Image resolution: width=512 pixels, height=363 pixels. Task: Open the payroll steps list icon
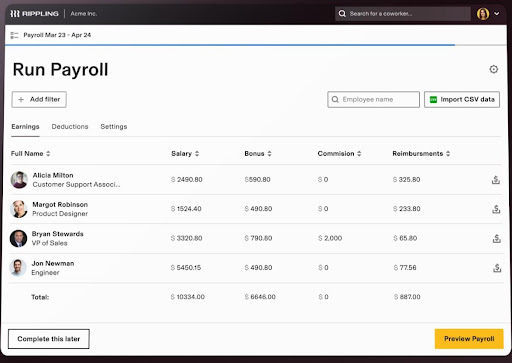click(14, 35)
